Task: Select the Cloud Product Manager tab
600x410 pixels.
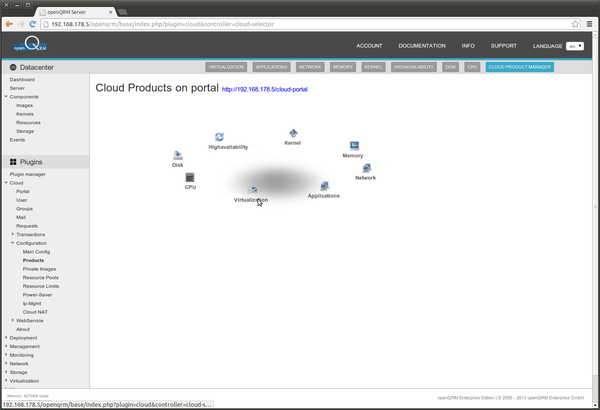Action: (520, 67)
